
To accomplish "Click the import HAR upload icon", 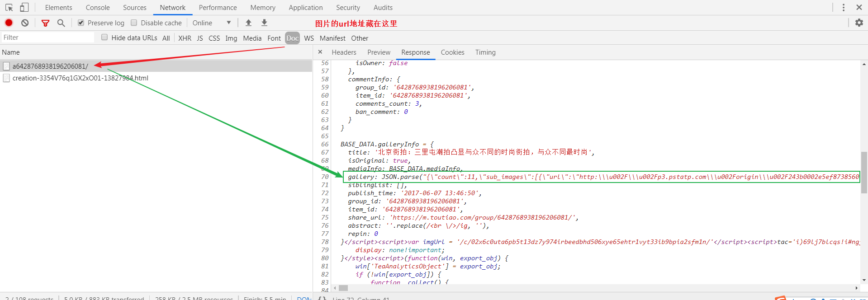I will coord(248,23).
